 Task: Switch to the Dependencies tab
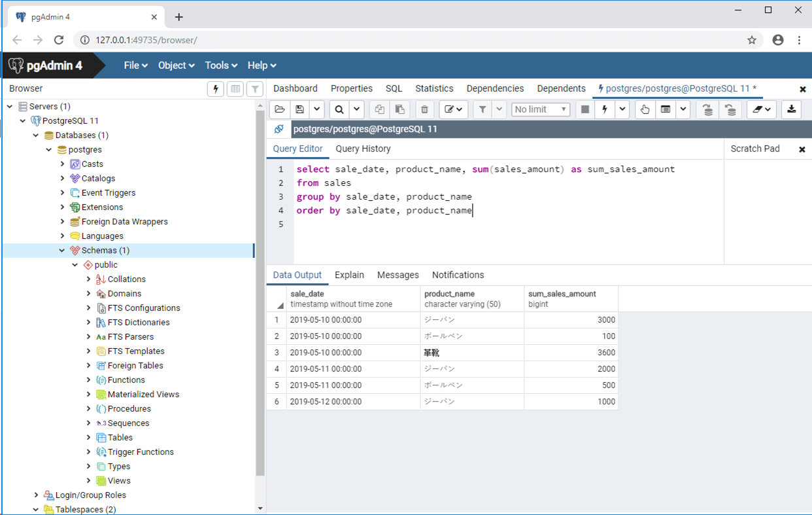495,88
